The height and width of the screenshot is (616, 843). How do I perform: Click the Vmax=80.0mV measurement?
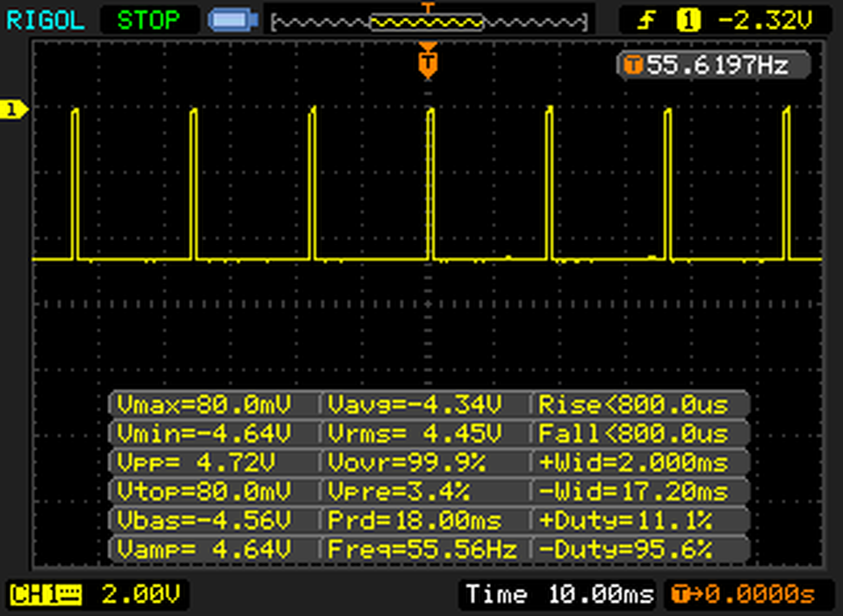(204, 404)
